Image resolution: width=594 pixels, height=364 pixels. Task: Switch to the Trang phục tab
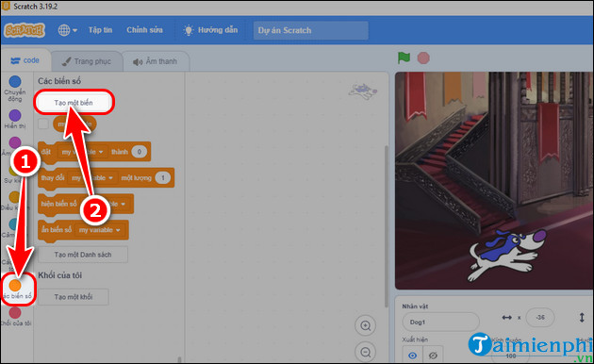pyautogui.click(x=87, y=61)
